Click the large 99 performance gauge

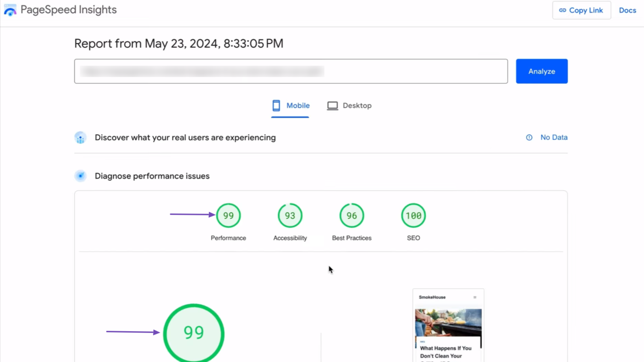[x=194, y=333]
